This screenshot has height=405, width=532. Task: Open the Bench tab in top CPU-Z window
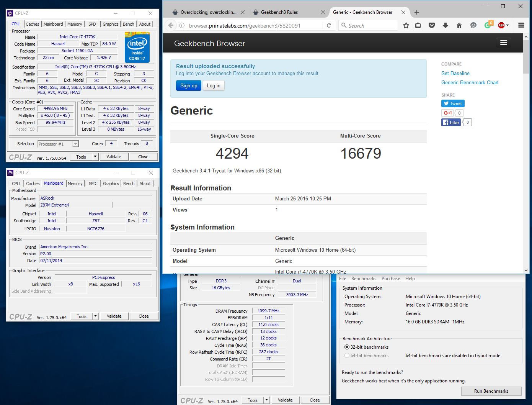click(129, 24)
